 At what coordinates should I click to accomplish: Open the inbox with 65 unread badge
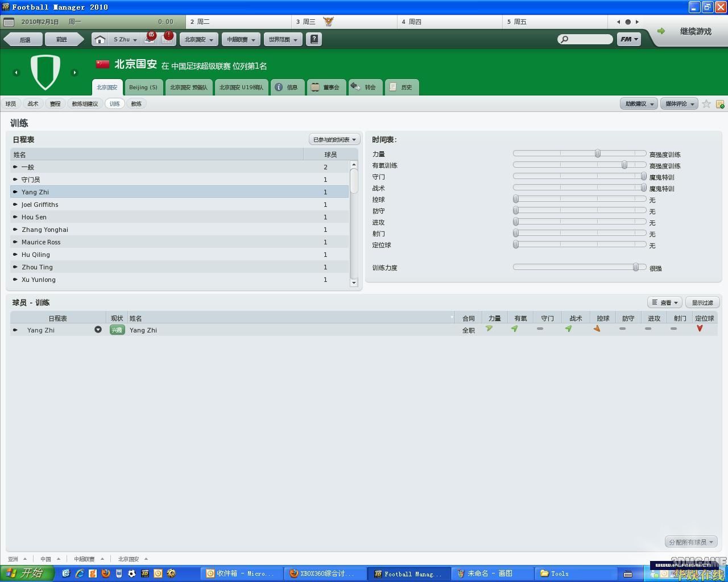(149, 39)
